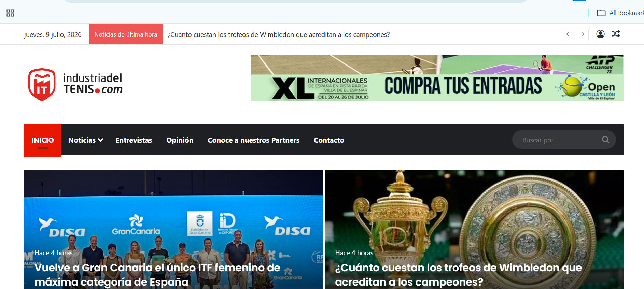644x289 pixels.
Task: Expand the Noticias dropdown menu
Action: coord(85,140)
